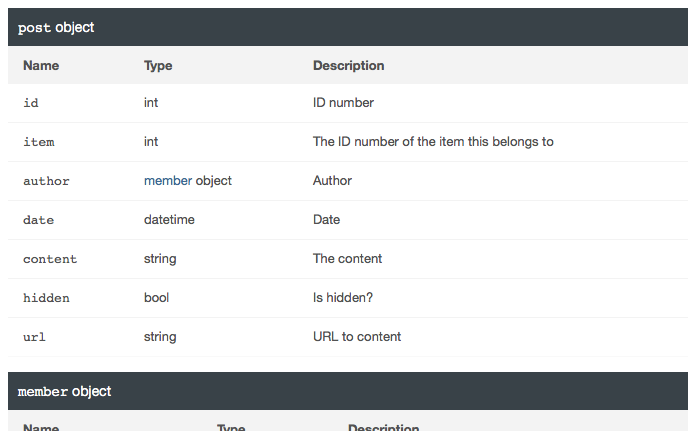Image resolution: width=696 pixels, height=431 pixels.
Task: Select the content field name
Action: click(x=50, y=259)
